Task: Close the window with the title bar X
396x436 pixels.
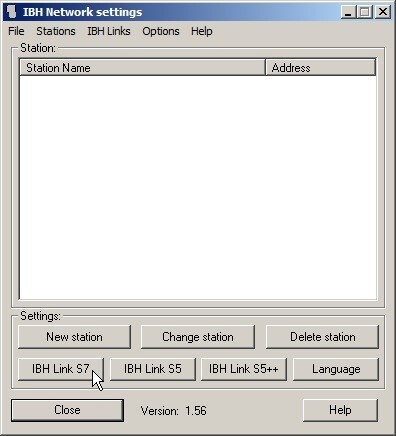Action: (383, 12)
